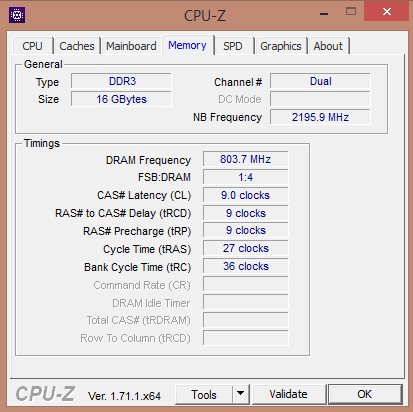
Task: Click the CPU-Z app icon in title bar
Action: coord(17,15)
